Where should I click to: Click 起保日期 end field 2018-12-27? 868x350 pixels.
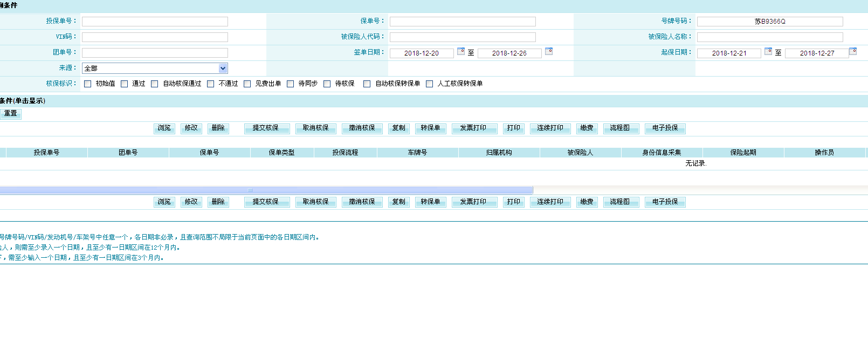[817, 53]
